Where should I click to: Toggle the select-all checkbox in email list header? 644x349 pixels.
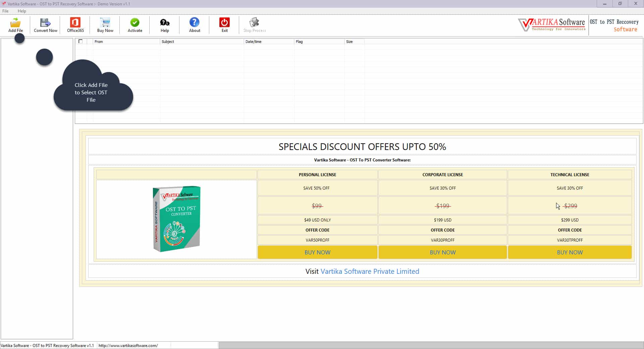point(80,41)
